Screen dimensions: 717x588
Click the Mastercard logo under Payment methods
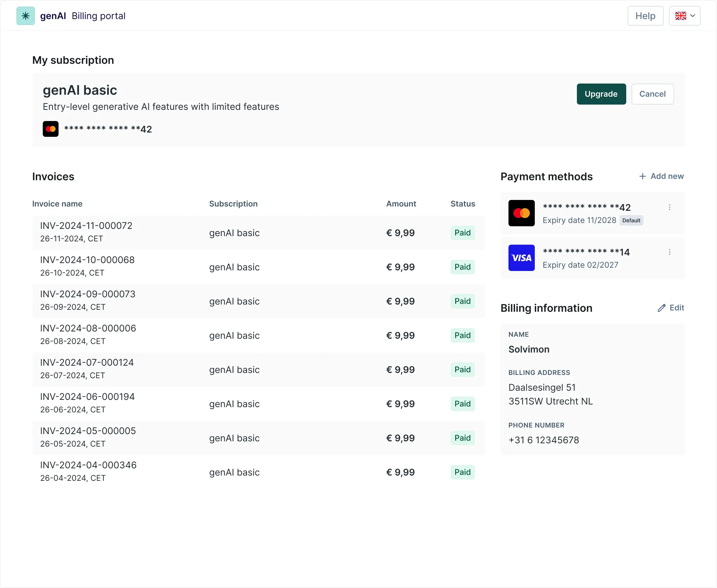521,213
